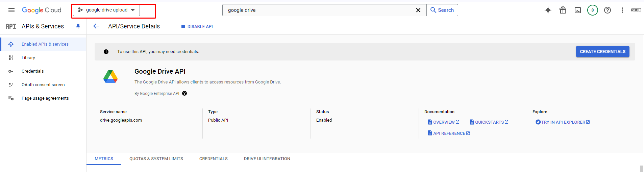Click the API/Service Details page title

click(134, 26)
